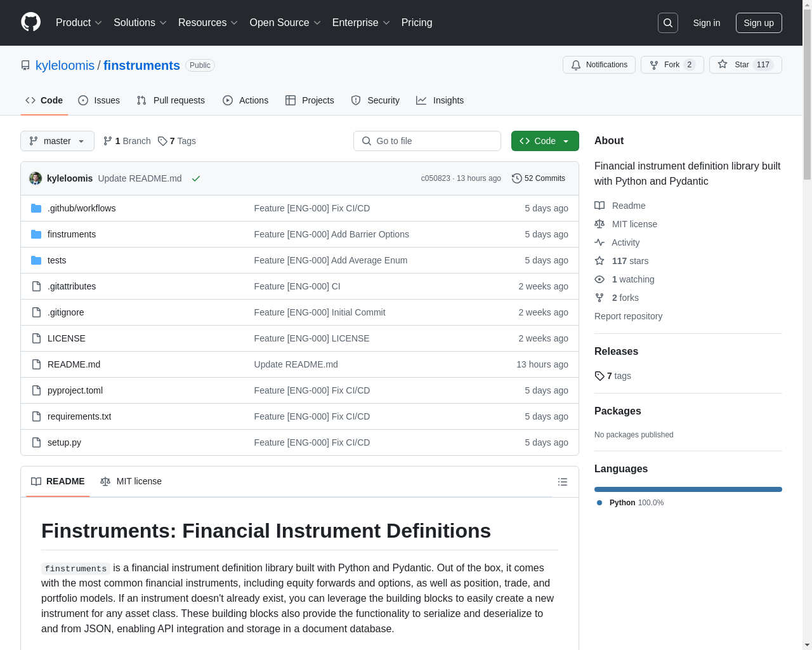The height and width of the screenshot is (650, 812).
Task: Click the Star button
Action: pyautogui.click(x=745, y=65)
